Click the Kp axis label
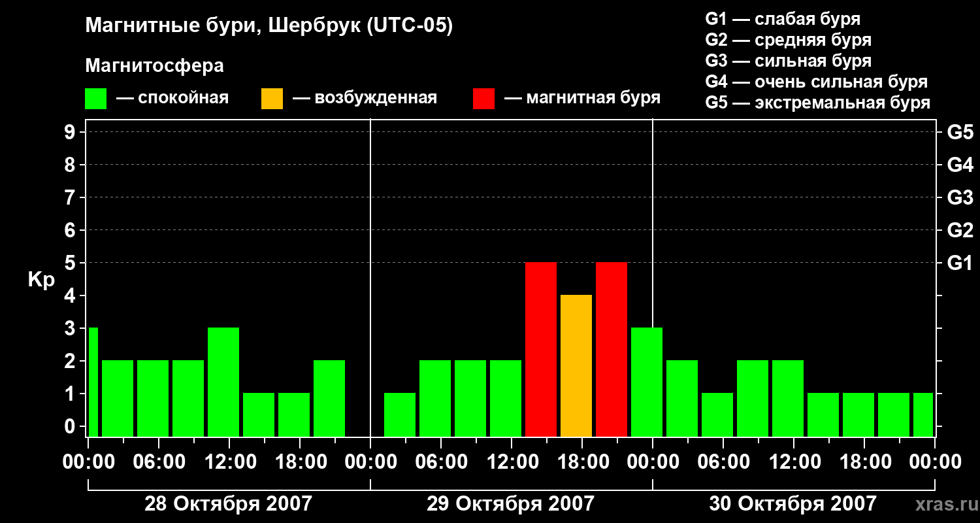 click(41, 280)
